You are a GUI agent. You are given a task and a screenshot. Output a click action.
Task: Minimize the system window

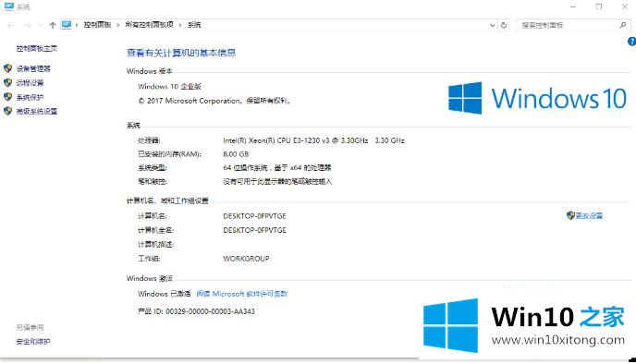coord(573,6)
